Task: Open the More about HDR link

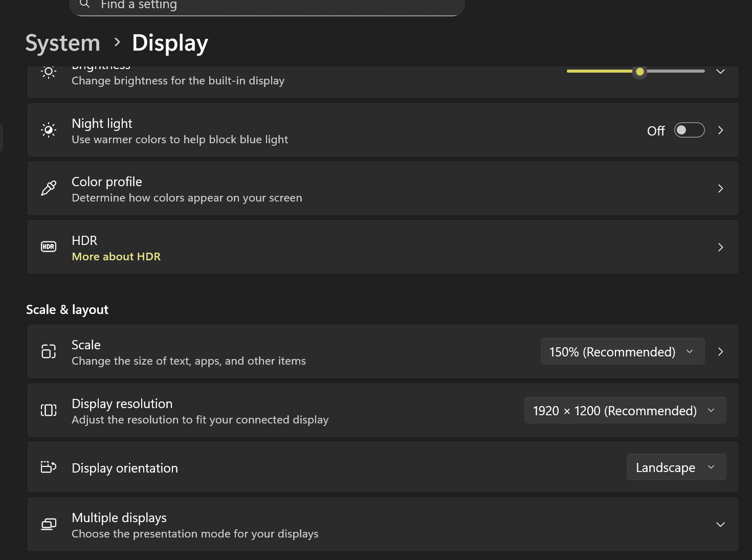Action: pos(116,257)
